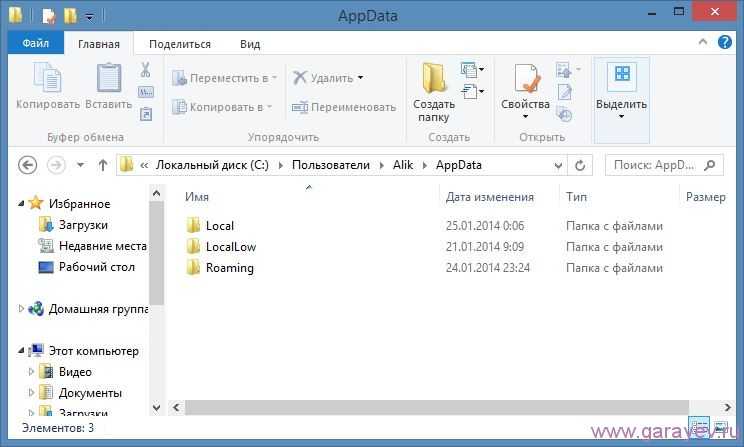Click the Вставить (Paste) clipboard icon
Image resolution: width=744 pixels, height=447 pixels.
tap(109, 77)
